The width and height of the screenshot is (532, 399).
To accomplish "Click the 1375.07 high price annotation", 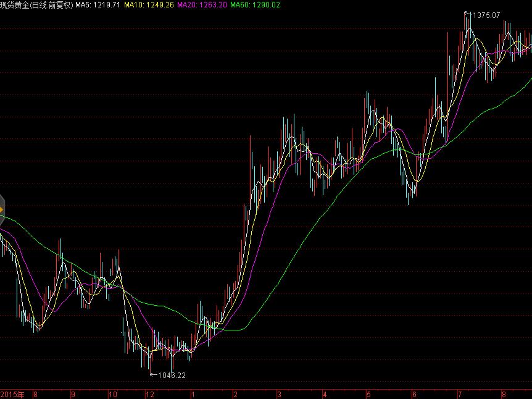I will (486, 15).
